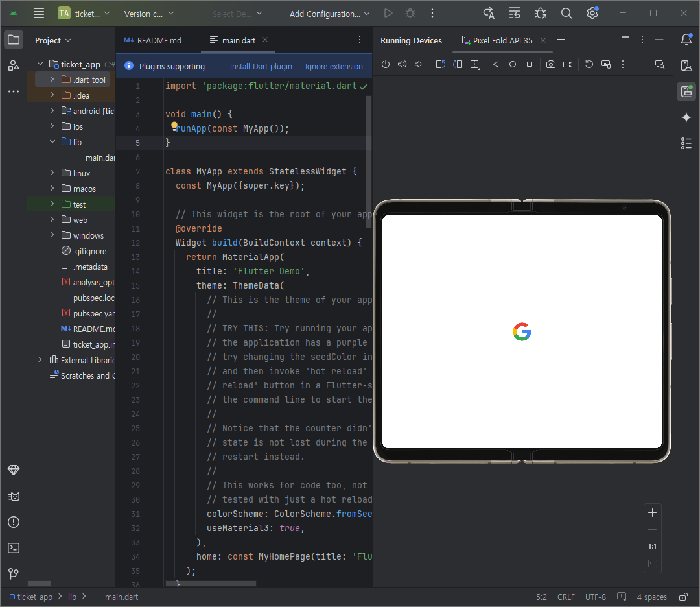Expand External Libraries node
The height and width of the screenshot is (607, 700).
(x=40, y=359)
